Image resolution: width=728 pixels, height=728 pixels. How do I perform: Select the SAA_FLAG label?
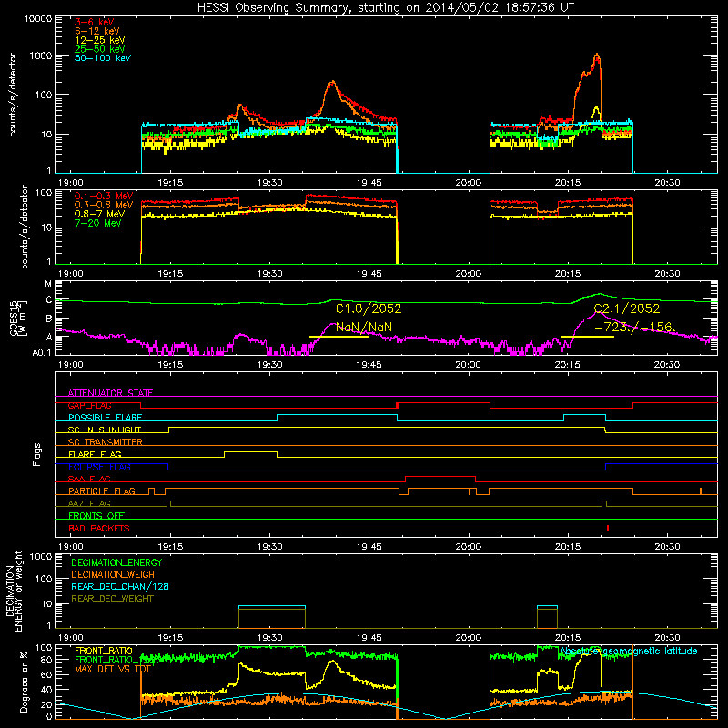click(x=89, y=479)
